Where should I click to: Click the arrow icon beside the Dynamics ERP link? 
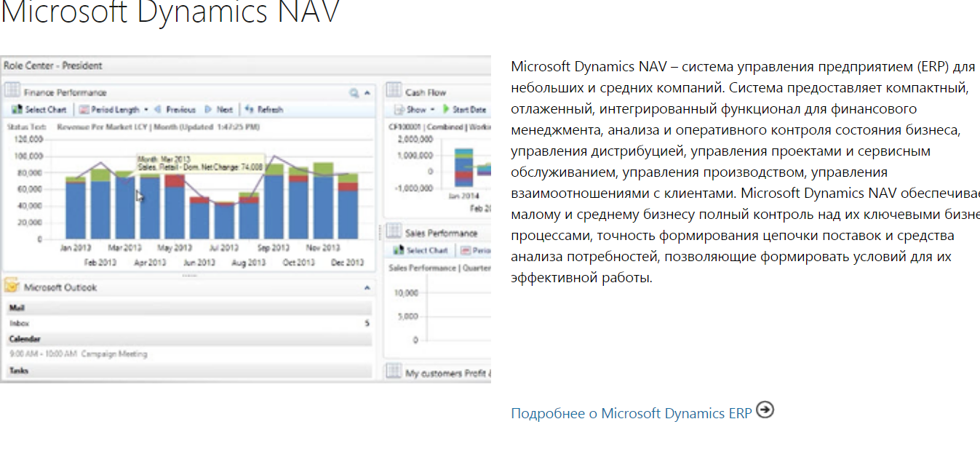tap(764, 411)
